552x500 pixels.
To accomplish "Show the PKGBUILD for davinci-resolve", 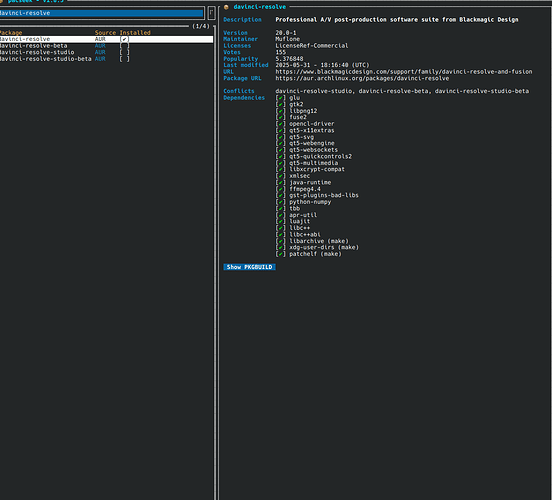I will click(x=249, y=267).
